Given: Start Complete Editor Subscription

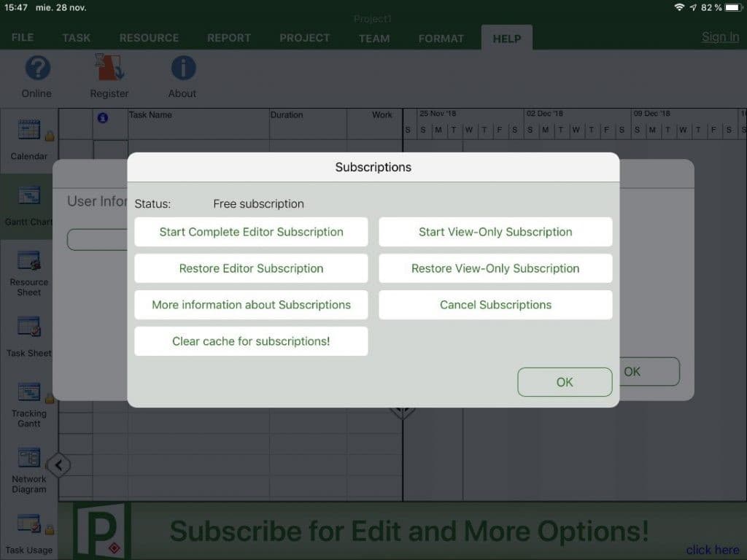Looking at the screenshot, I should point(251,232).
